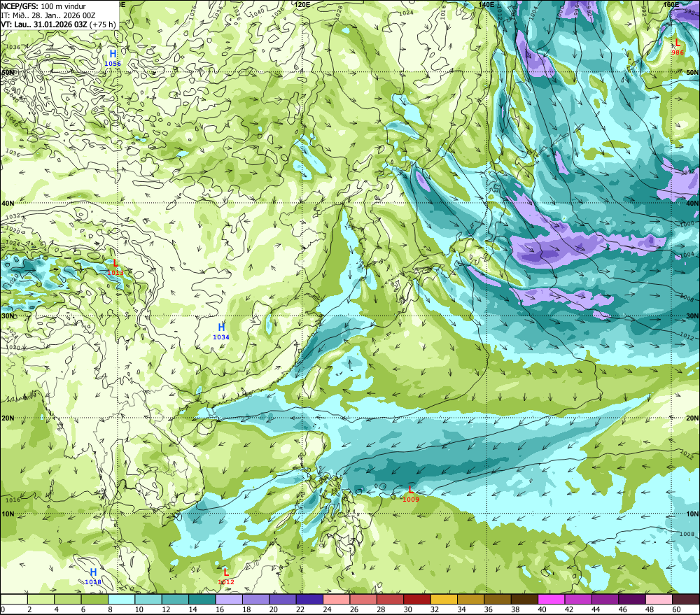Select the low pressure marker L 986
The width and height of the screenshot is (700, 615).
[x=677, y=47]
